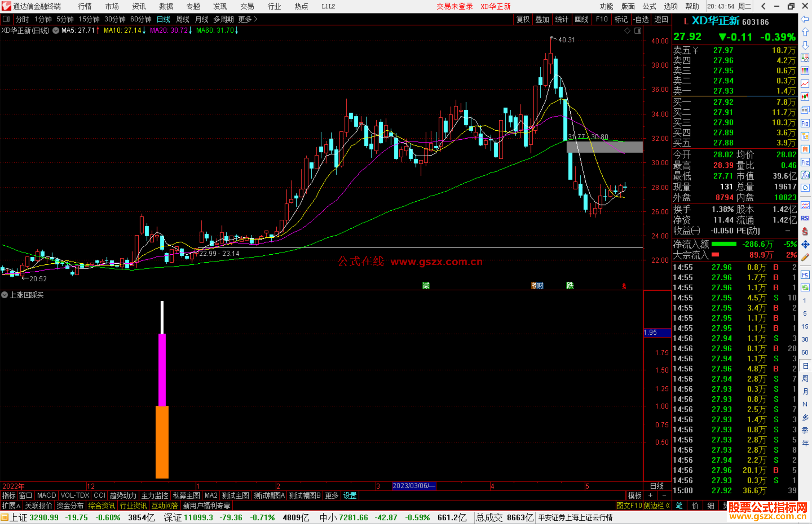Click the candlestick chart icon in sidebar
Viewport: 812px width, 524px height.
point(805,97)
